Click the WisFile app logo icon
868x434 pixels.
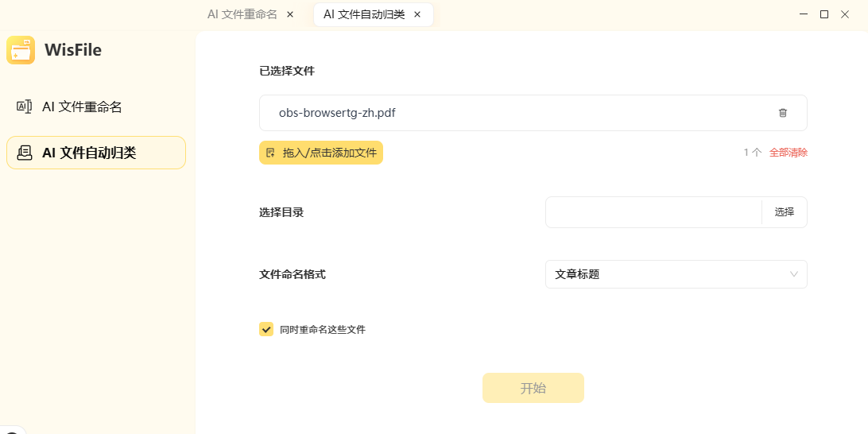pyautogui.click(x=21, y=50)
